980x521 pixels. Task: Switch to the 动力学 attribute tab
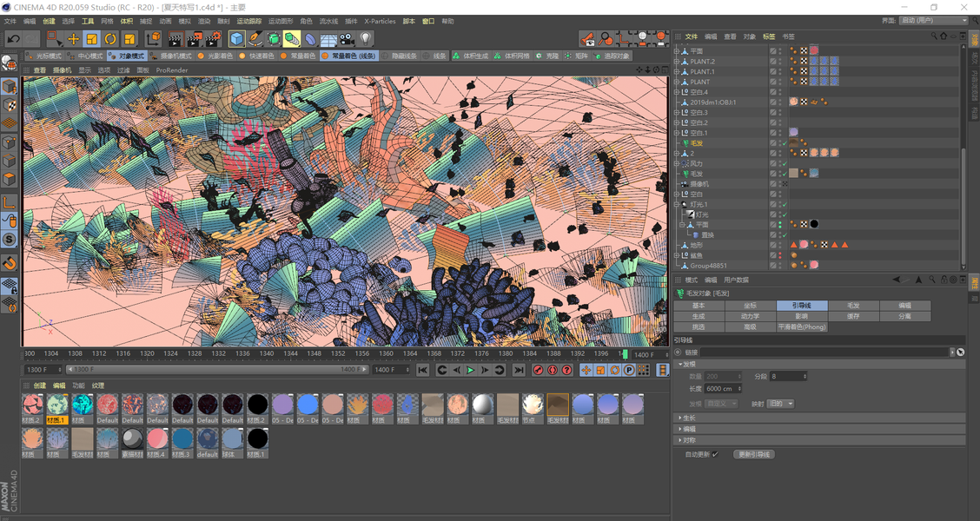click(750, 316)
